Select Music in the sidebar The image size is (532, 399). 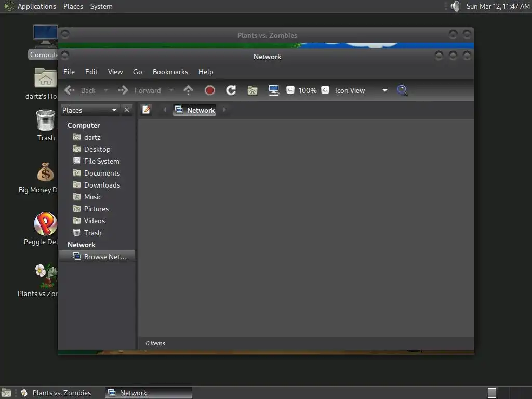[x=97, y=197]
